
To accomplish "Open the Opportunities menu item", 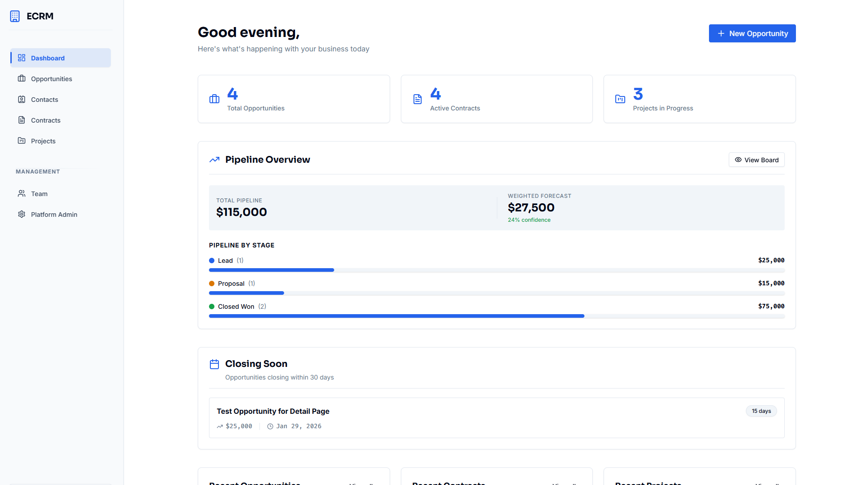I will tap(51, 79).
